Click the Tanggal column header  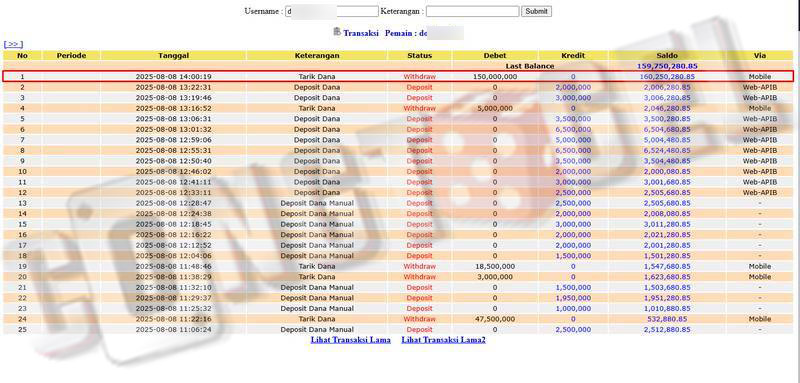173,56
